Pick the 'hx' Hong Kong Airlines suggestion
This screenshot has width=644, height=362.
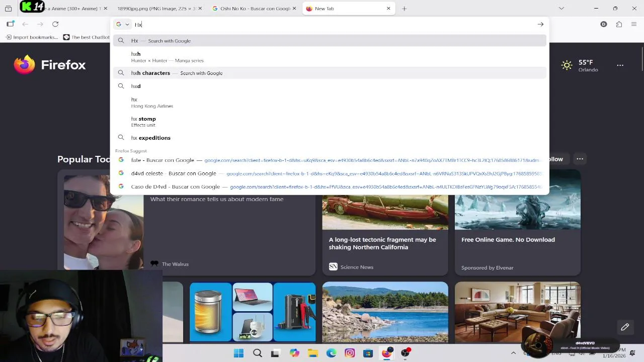(330, 103)
